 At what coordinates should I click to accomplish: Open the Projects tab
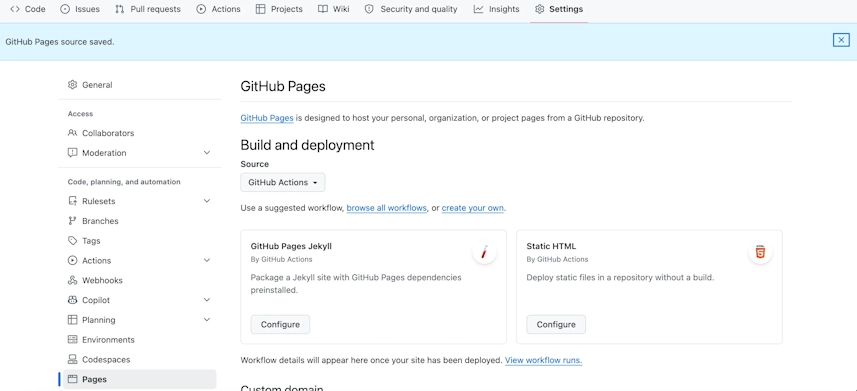coord(279,9)
